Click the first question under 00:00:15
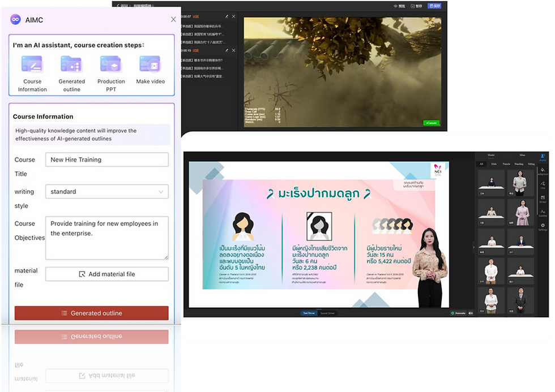The height and width of the screenshot is (392, 555). 202,60
